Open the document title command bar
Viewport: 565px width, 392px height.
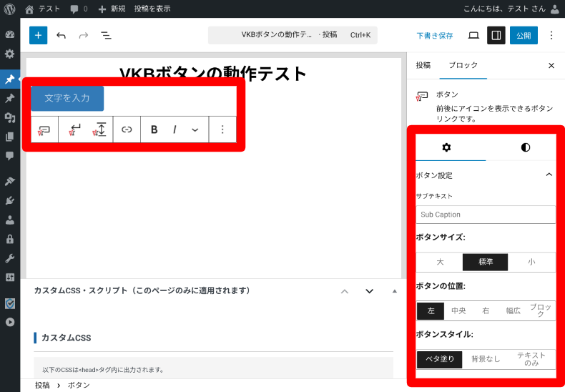pos(293,35)
